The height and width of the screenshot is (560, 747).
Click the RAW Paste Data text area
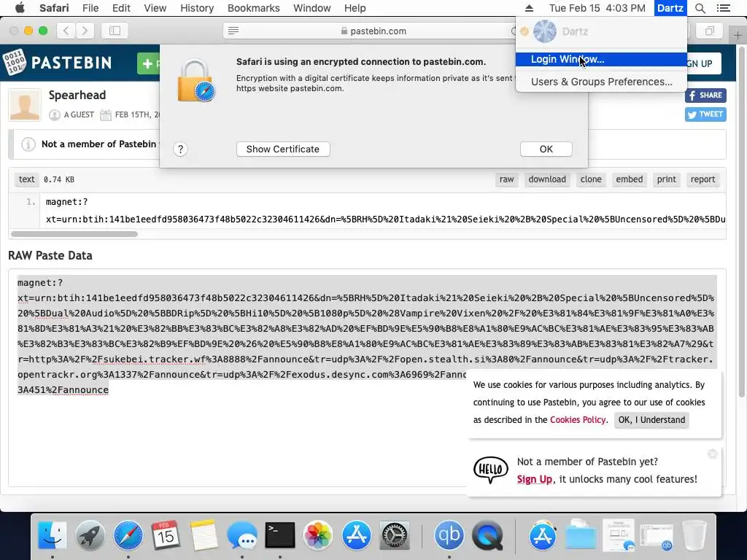pyautogui.click(x=367, y=378)
